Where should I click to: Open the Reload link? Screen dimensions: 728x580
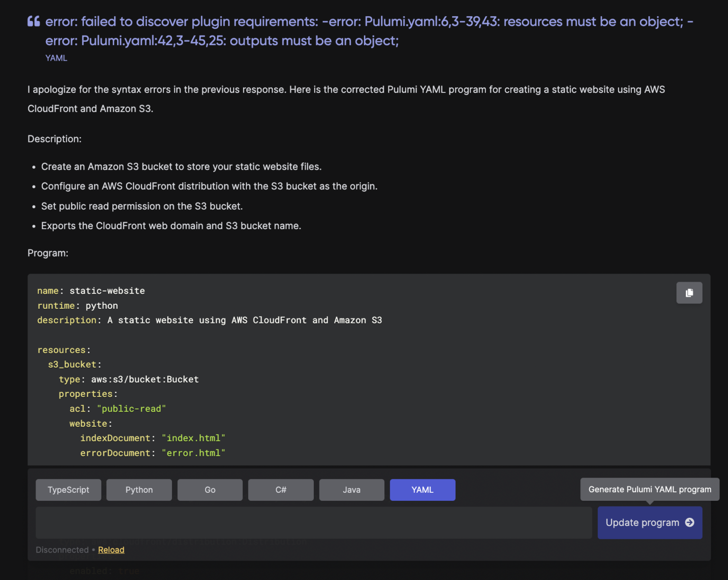click(111, 550)
